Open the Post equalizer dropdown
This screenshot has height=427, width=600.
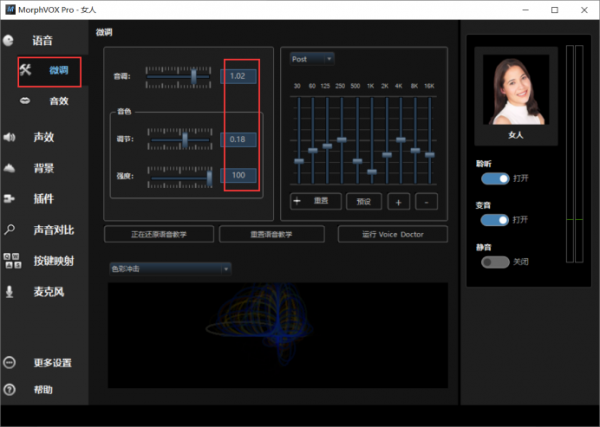point(312,59)
